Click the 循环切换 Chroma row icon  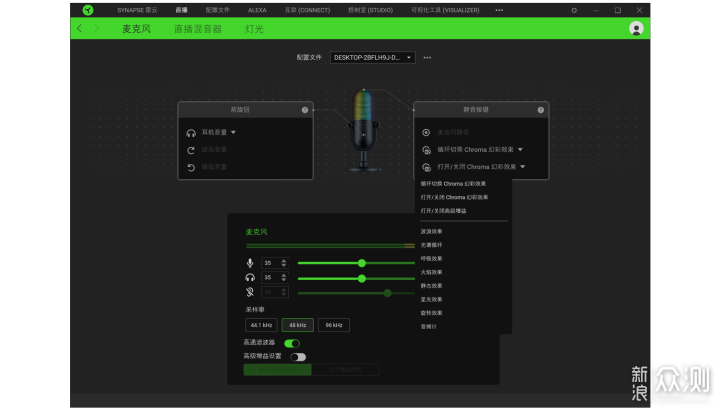[426, 150]
